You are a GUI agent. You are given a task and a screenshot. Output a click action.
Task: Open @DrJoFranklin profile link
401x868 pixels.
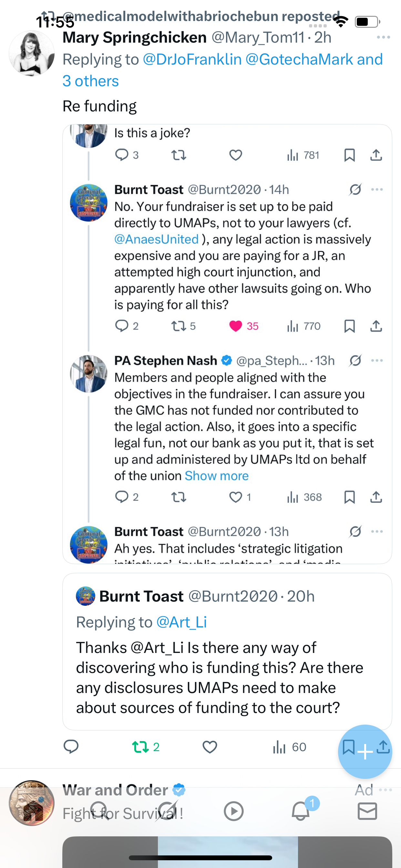[192, 60]
